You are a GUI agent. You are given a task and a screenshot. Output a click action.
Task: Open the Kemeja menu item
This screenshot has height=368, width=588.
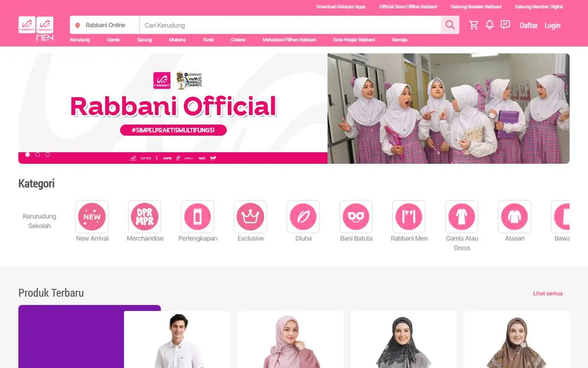tap(400, 40)
